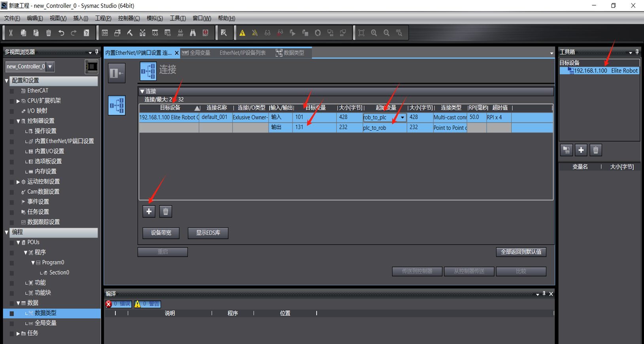644x344 pixels.
Task: Click the Zoom In magnifier icon
Action: pyautogui.click(x=374, y=33)
